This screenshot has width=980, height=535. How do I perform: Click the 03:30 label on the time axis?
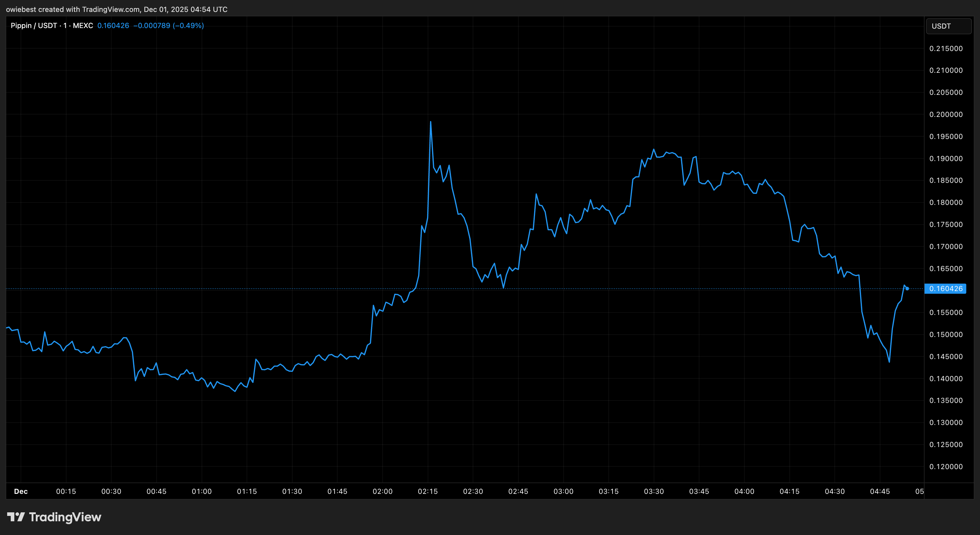654,491
